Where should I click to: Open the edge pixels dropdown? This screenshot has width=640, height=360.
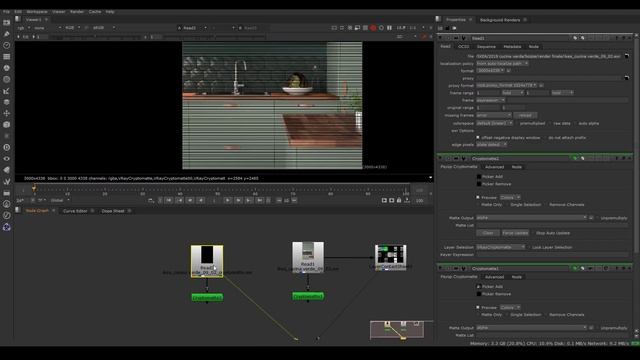pyautogui.click(x=491, y=144)
